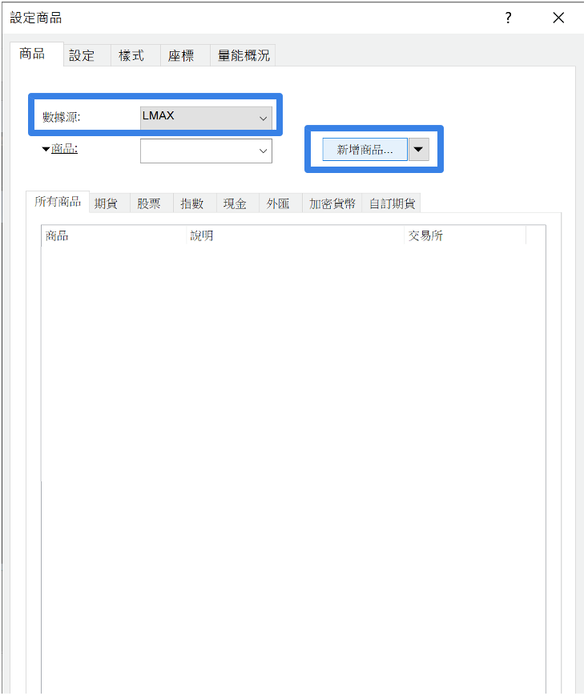Click the 新增商品... button

tap(364, 150)
